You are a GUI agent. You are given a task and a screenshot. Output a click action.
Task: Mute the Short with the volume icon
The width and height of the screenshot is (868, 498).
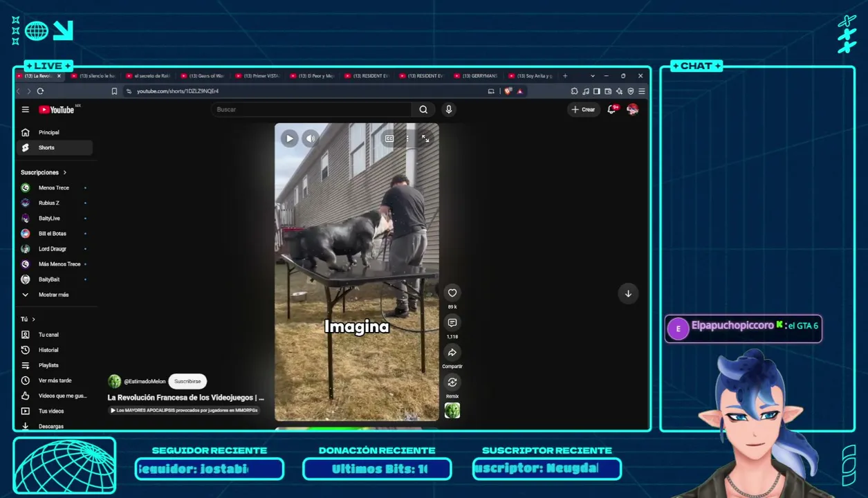[x=311, y=138]
